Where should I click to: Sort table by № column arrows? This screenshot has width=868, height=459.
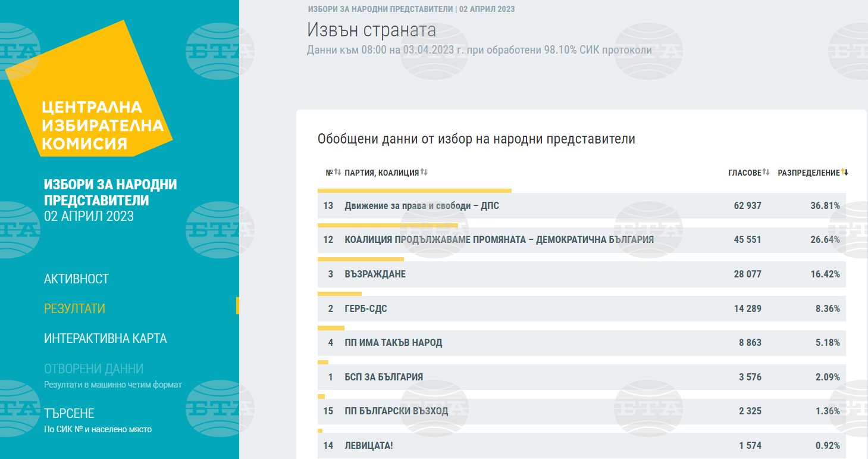[337, 173]
